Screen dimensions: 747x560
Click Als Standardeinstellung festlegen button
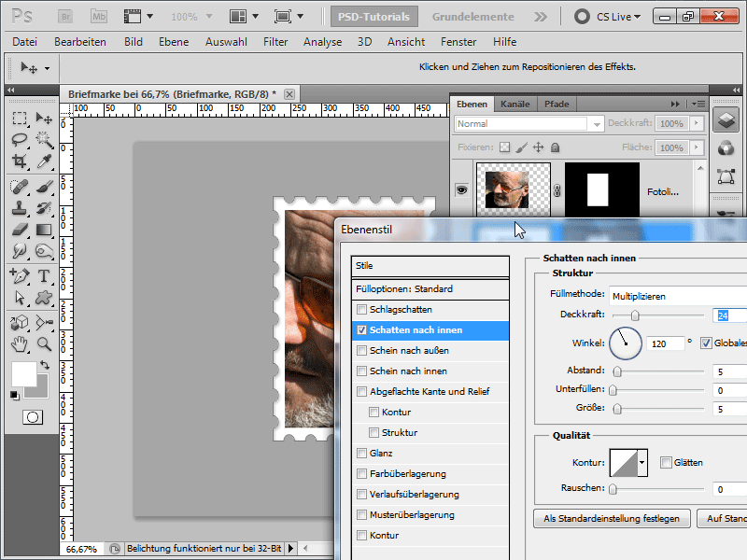(612, 517)
